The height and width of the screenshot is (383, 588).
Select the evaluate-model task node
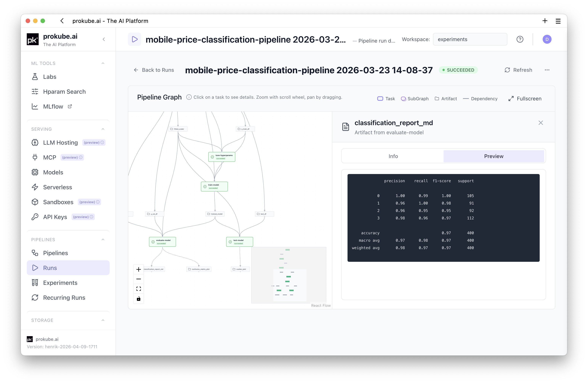162,242
